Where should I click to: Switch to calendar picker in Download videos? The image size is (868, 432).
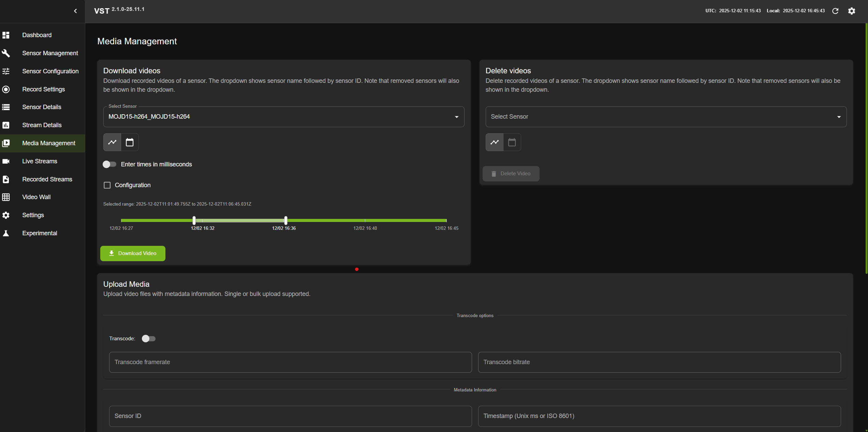click(x=130, y=142)
